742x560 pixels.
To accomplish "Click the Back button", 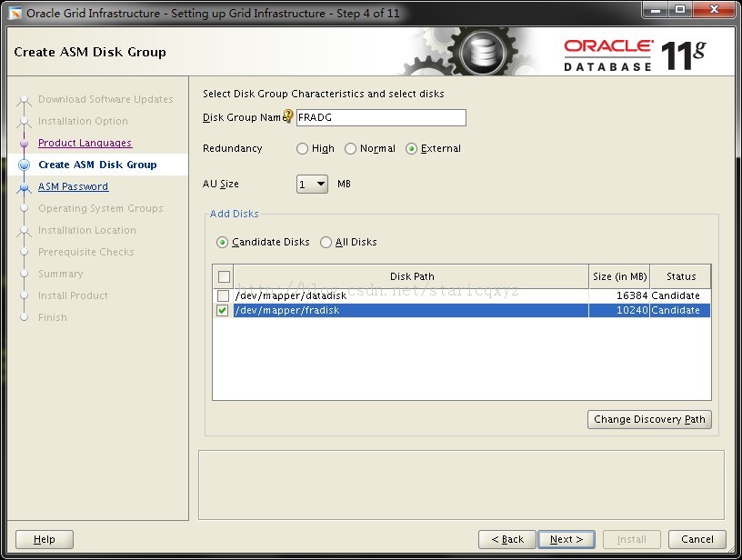I will pyautogui.click(x=506, y=539).
